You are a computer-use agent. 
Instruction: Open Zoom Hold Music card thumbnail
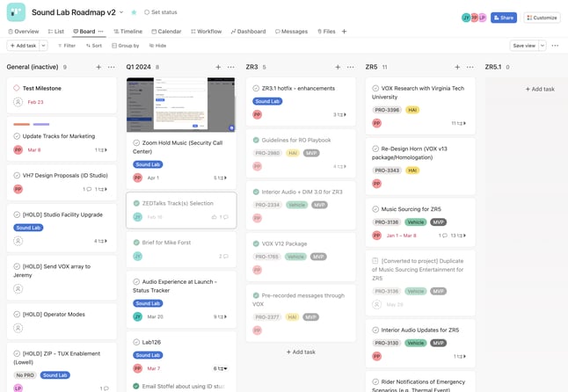click(x=181, y=105)
